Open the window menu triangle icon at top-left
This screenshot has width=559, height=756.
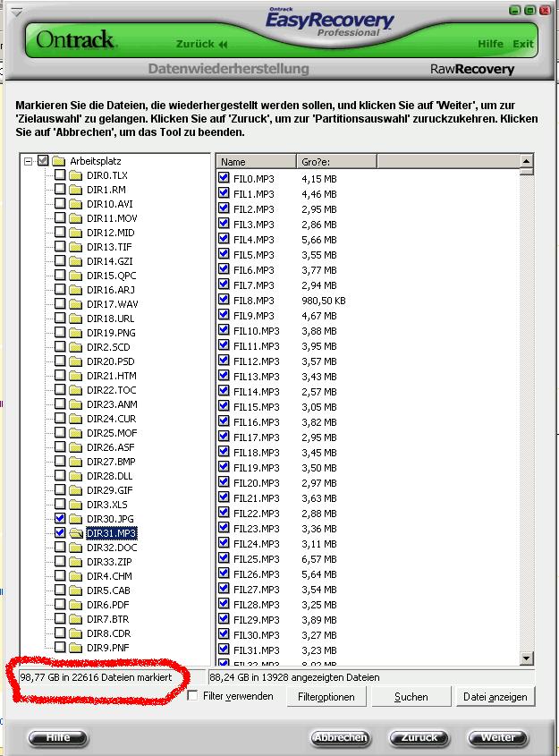(14, 12)
